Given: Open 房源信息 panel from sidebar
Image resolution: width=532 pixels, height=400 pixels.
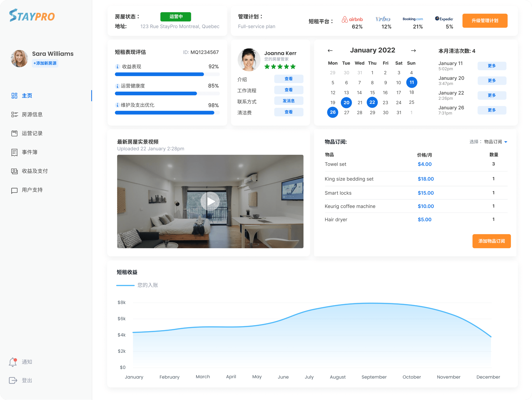Looking at the screenshot, I should (x=32, y=114).
